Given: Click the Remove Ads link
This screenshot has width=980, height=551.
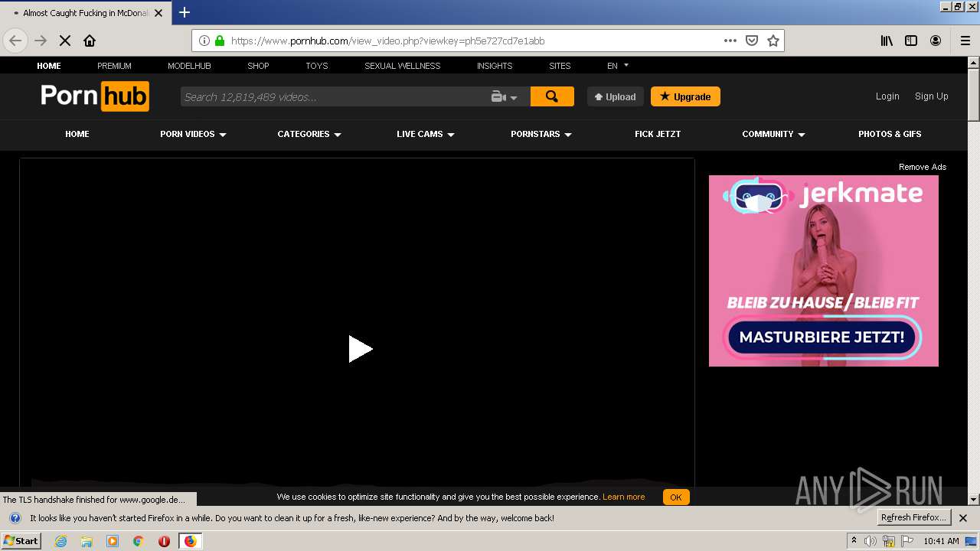Looking at the screenshot, I should (923, 167).
